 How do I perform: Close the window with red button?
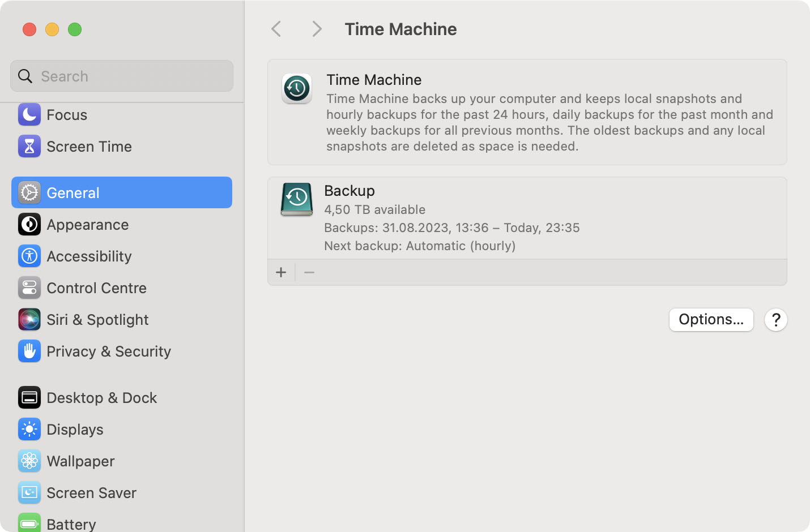click(29, 29)
